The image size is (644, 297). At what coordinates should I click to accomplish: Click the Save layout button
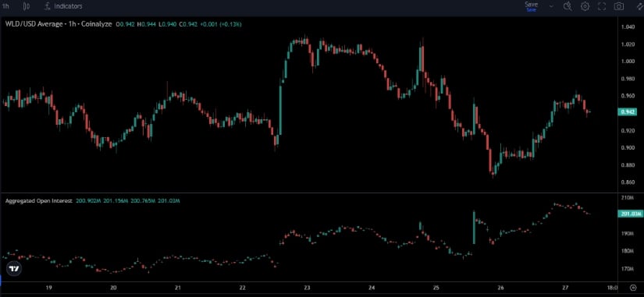coord(531,6)
